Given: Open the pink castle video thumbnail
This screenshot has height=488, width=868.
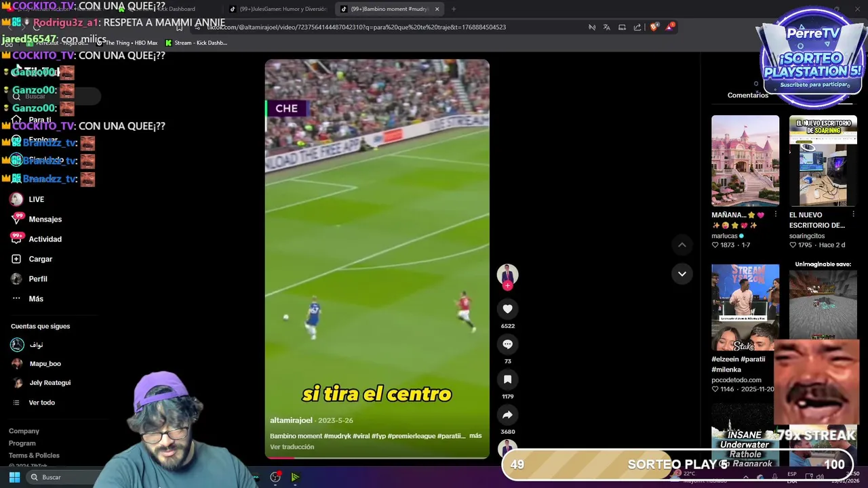Looking at the screenshot, I should click(745, 161).
